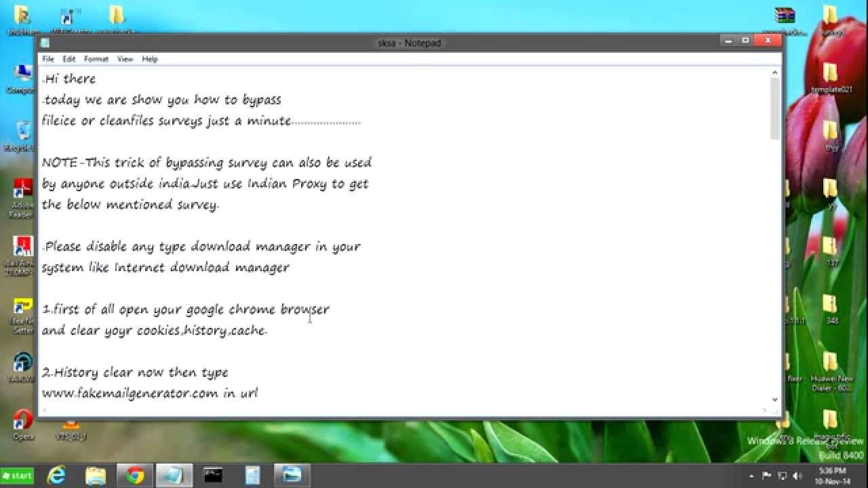Open the Edit menu in Notepad
This screenshot has width=868, height=488.
pos(69,59)
